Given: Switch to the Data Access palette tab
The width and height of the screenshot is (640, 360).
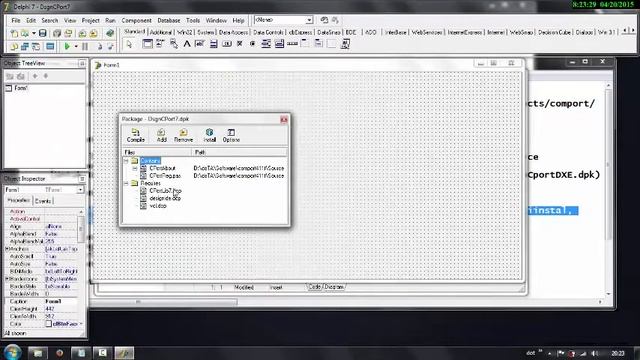Looking at the screenshot, I should click(233, 32).
